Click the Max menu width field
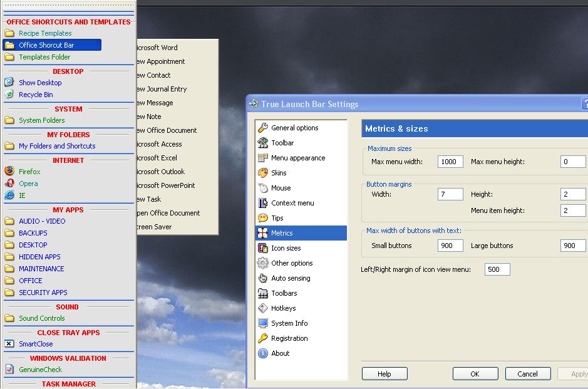The image size is (588, 389). (450, 162)
